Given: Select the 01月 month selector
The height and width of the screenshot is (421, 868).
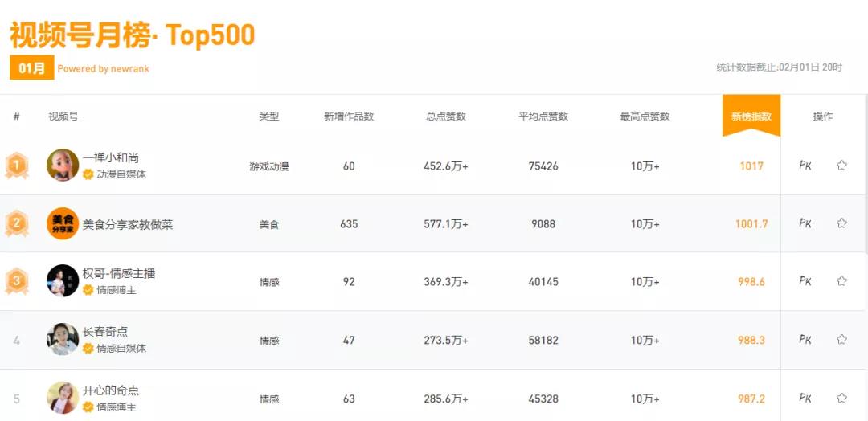Looking at the screenshot, I should point(31,68).
